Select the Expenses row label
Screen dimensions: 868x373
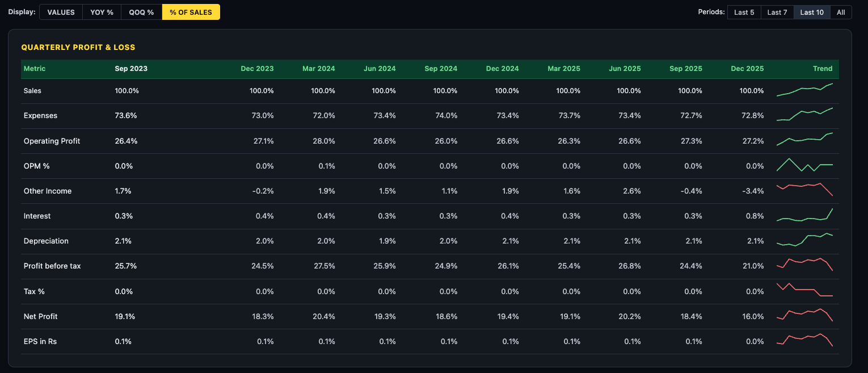[40, 115]
